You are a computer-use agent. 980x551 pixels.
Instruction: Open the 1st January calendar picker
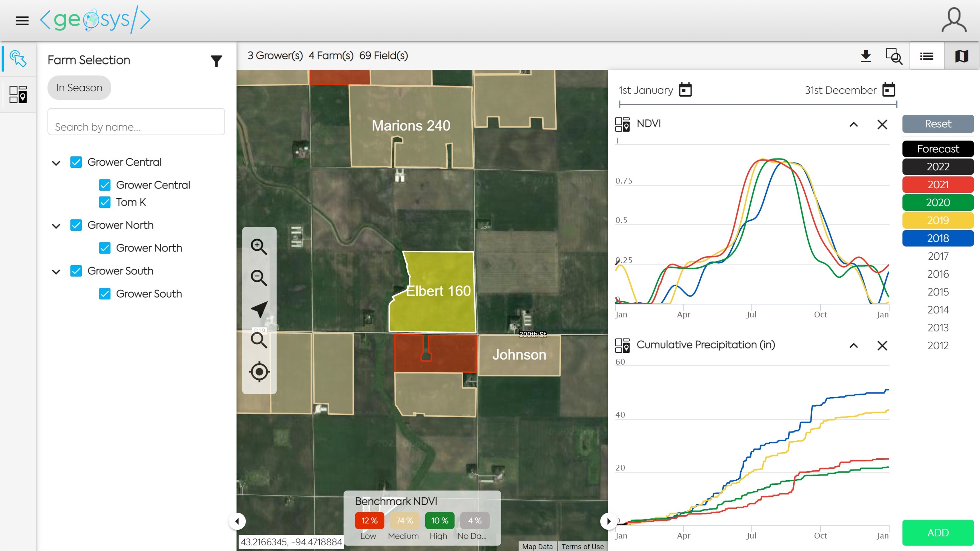pos(685,90)
